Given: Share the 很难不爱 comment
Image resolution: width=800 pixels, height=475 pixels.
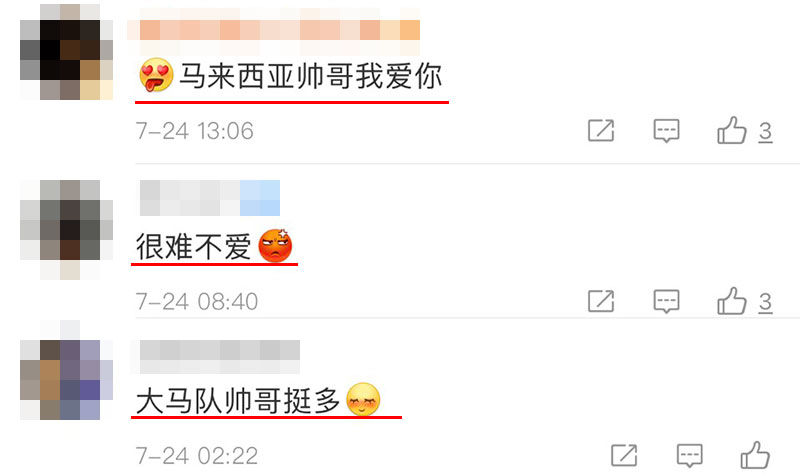Looking at the screenshot, I should (601, 301).
